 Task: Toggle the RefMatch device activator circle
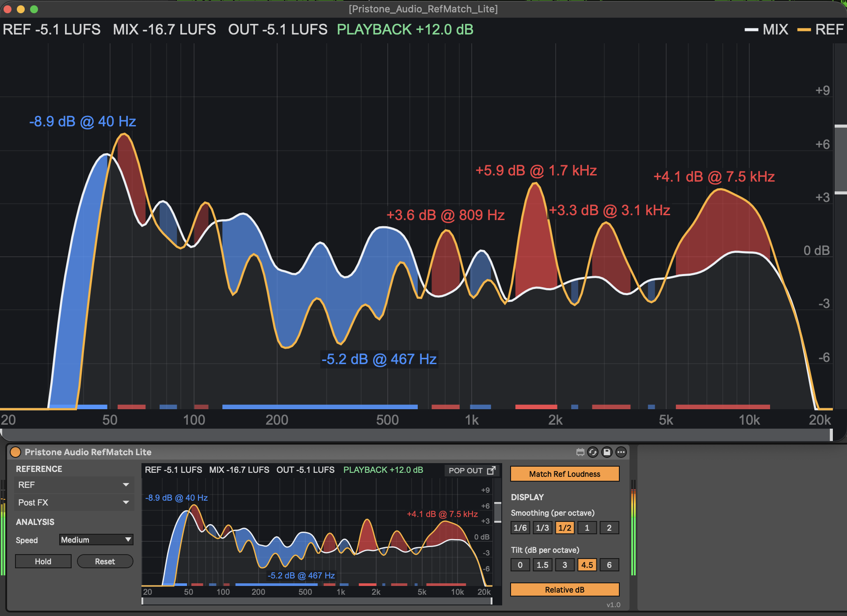click(15, 452)
